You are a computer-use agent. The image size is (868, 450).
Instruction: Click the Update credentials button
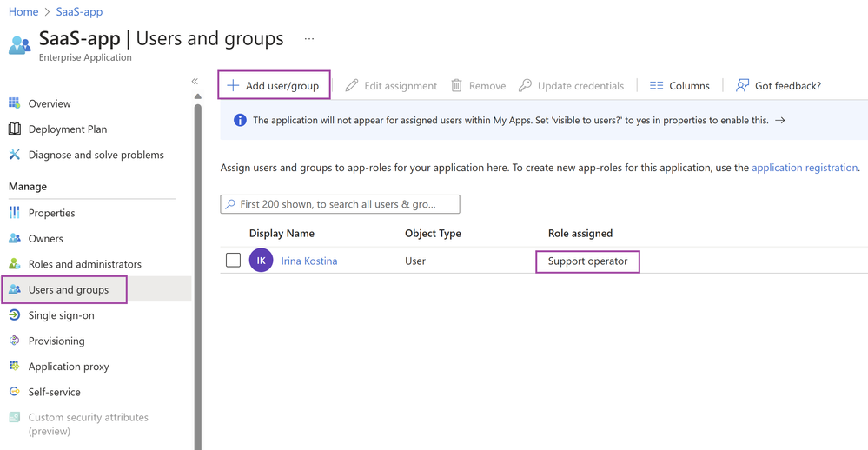click(x=572, y=86)
